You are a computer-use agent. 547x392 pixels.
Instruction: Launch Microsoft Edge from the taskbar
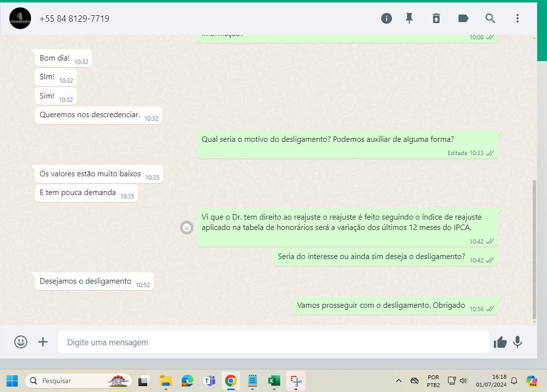[x=187, y=381]
